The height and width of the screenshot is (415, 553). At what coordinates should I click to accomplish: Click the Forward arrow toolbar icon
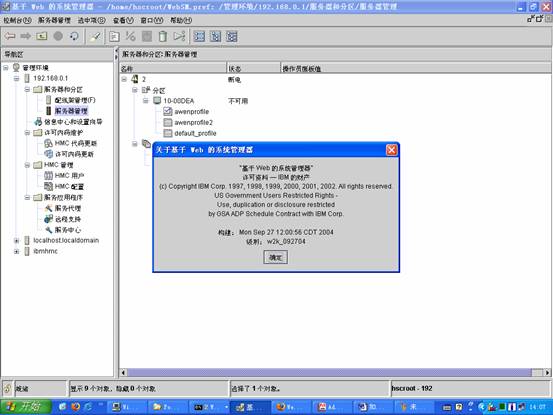[x=26, y=36]
